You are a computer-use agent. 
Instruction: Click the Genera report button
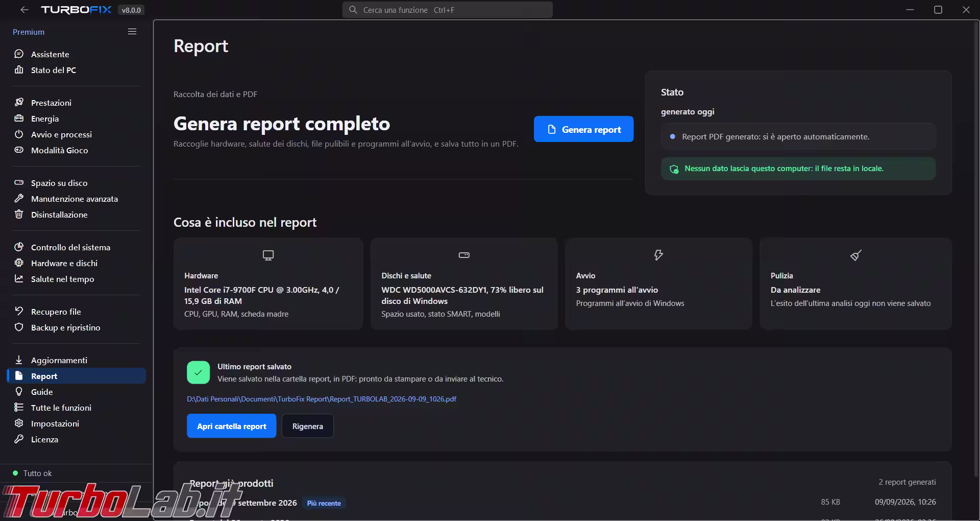(x=583, y=129)
